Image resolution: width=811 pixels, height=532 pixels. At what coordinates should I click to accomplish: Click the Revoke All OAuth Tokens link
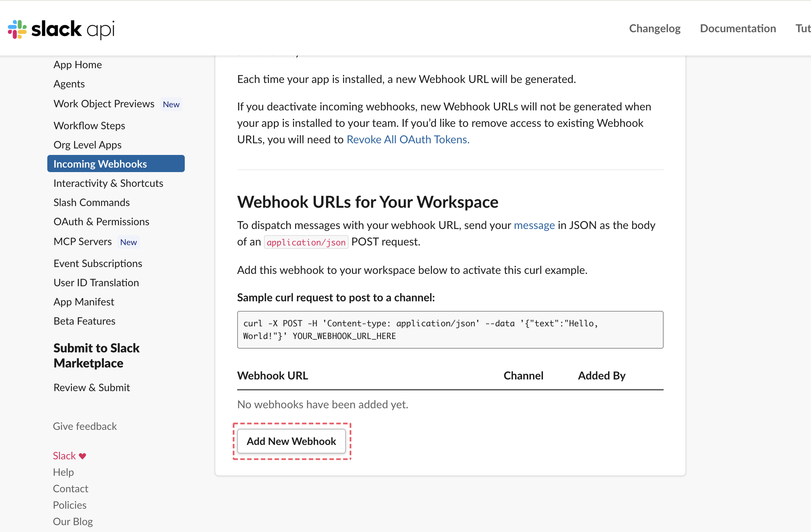coord(408,139)
